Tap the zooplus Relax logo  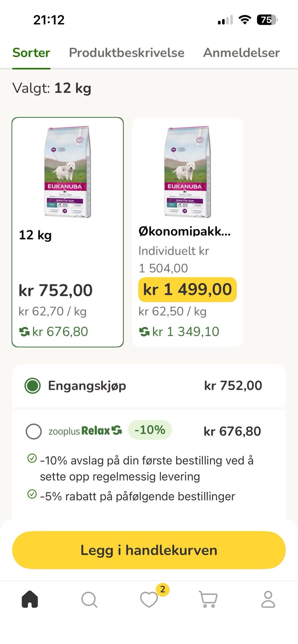pyautogui.click(x=85, y=431)
